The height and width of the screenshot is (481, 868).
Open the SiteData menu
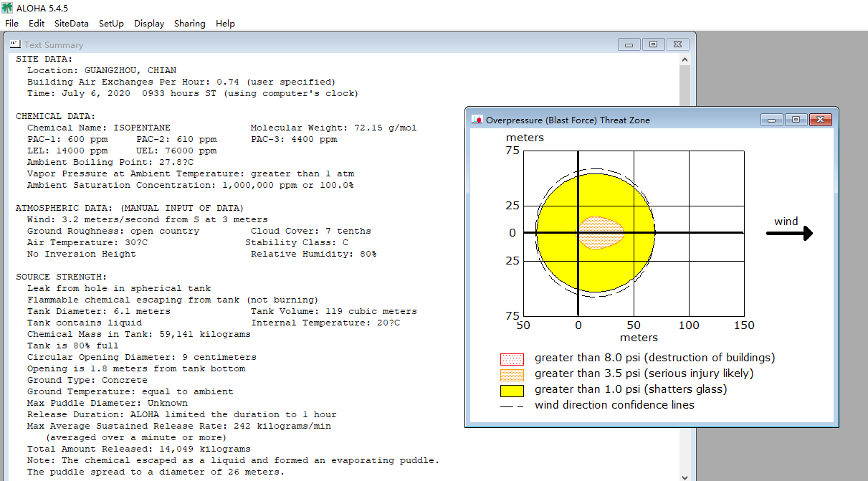tap(72, 23)
